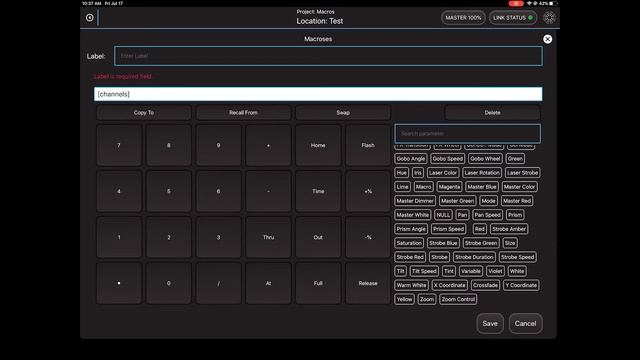Select the Red parameter chip
The height and width of the screenshot is (360, 640).
point(480,229)
